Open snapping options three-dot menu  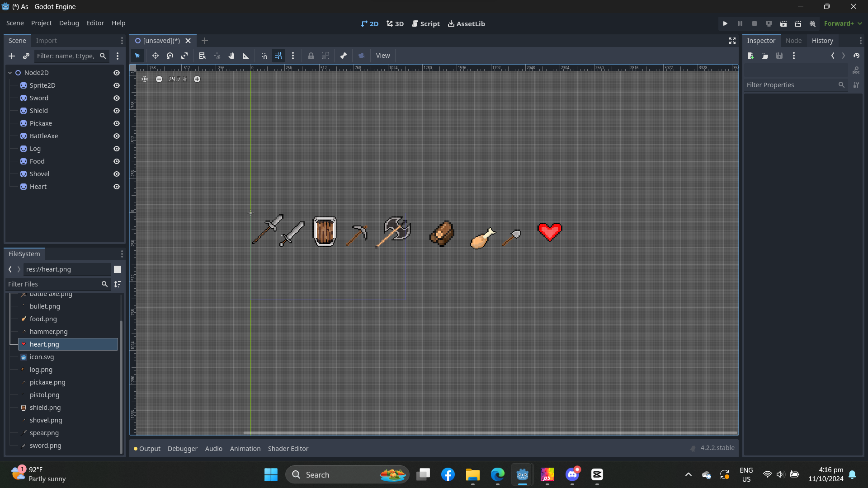point(293,56)
